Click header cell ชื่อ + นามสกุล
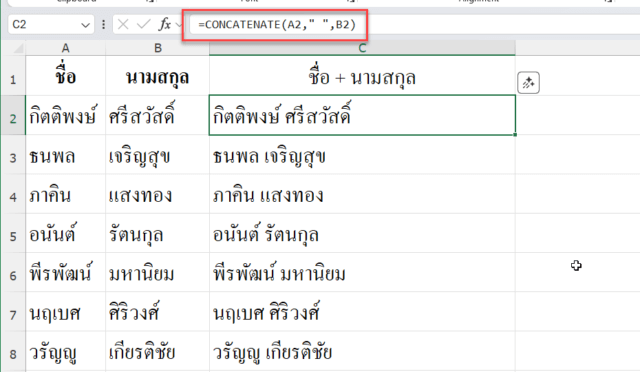Viewport: 640px width, 372px height. point(362,76)
